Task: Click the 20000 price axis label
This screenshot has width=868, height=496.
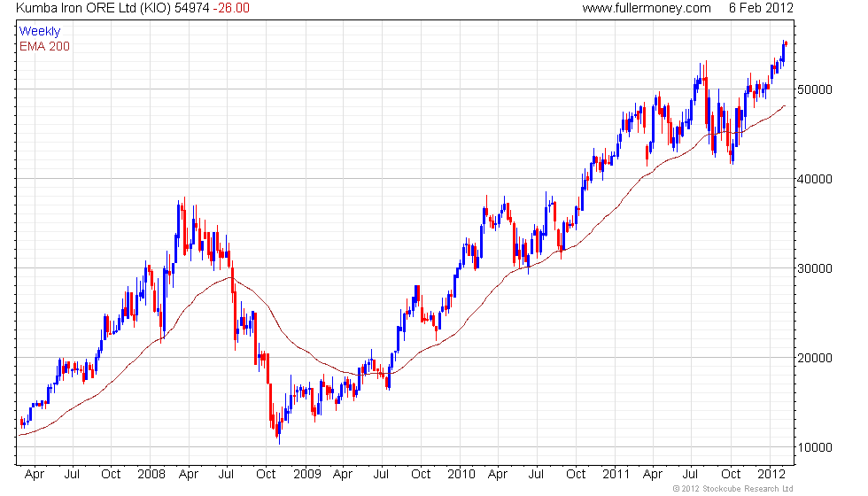Action: [x=814, y=358]
